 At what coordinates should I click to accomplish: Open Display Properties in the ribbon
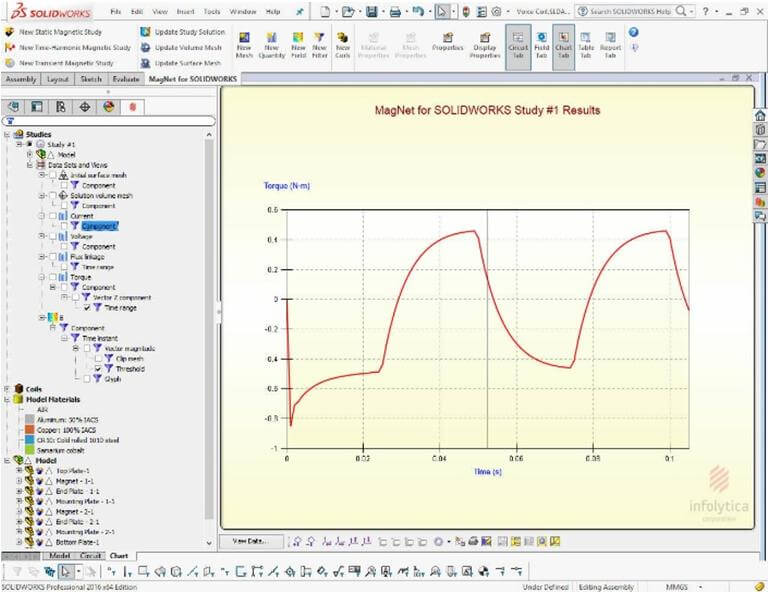485,45
